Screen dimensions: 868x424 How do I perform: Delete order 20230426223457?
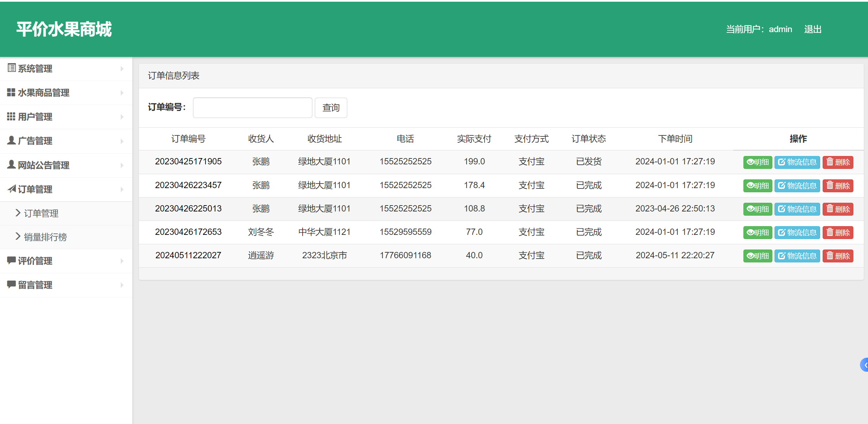point(838,186)
